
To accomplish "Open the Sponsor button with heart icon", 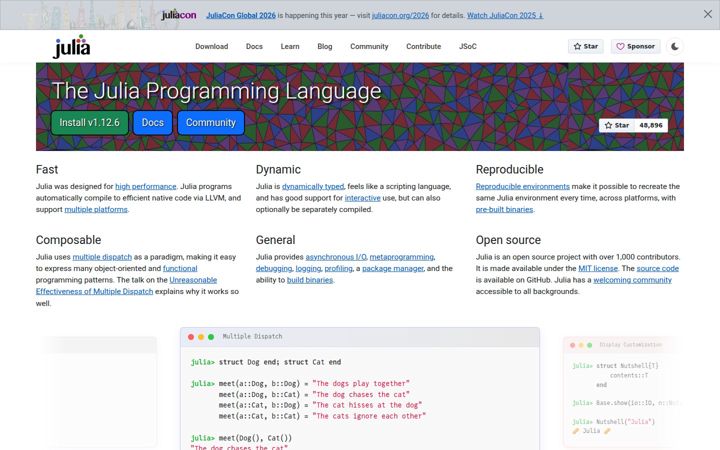I will [635, 46].
